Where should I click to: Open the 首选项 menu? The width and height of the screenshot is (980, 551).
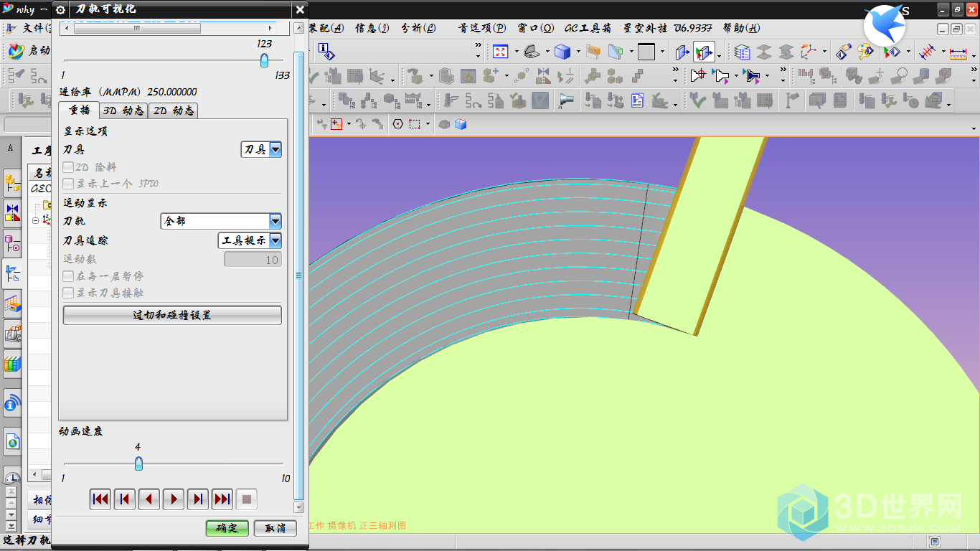tap(482, 28)
